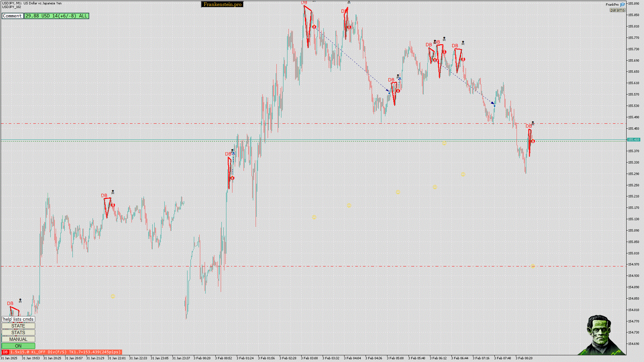Select skull icon above the 155.61 DB pattern
The width and height of the screenshot is (644, 362).
pos(398,76)
